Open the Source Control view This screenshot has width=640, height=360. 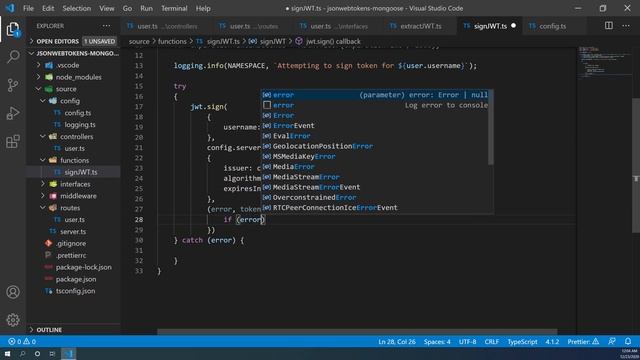click(13, 85)
